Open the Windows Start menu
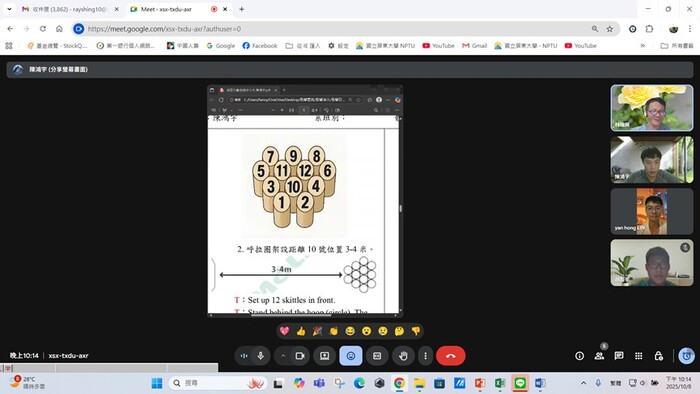The image size is (700, 394). pyautogui.click(x=157, y=383)
